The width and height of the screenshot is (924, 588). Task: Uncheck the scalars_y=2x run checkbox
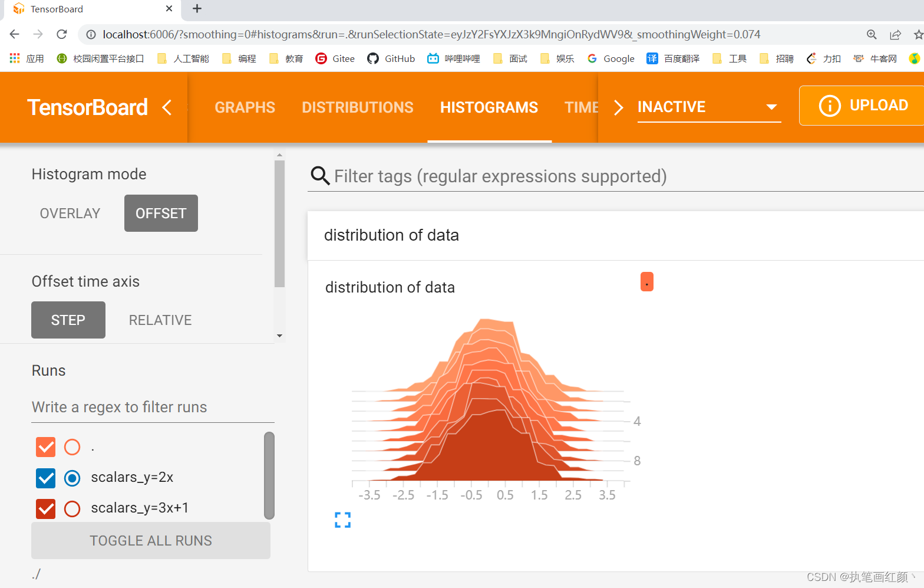pos(46,478)
